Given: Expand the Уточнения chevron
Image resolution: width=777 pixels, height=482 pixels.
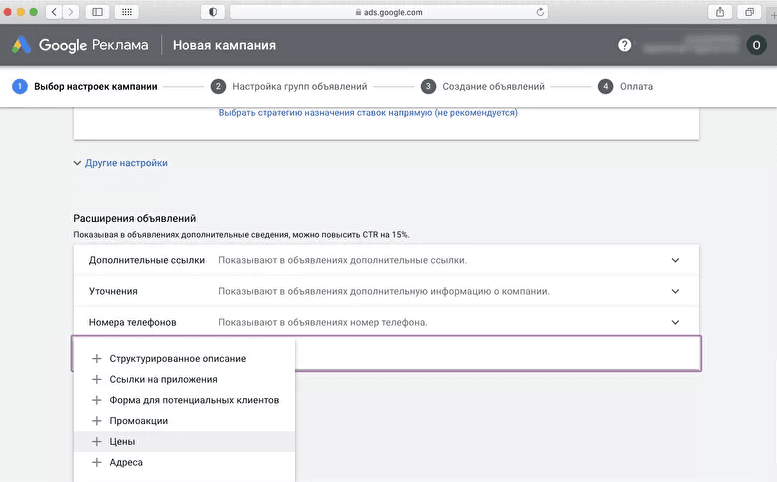Looking at the screenshot, I should [675, 291].
